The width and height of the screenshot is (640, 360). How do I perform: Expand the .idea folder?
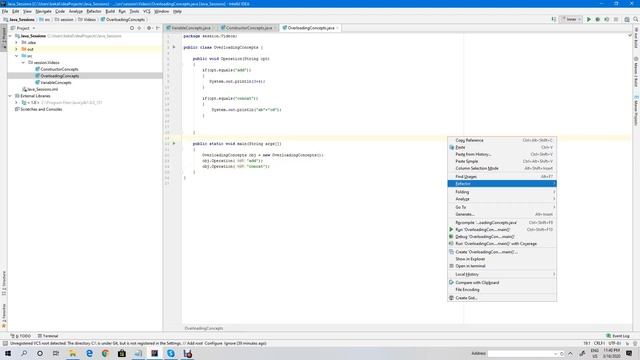(x=17, y=42)
